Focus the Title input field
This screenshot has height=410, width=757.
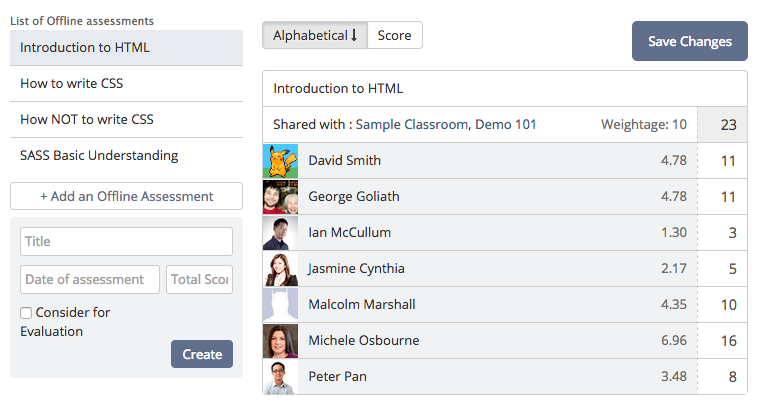[x=126, y=241]
